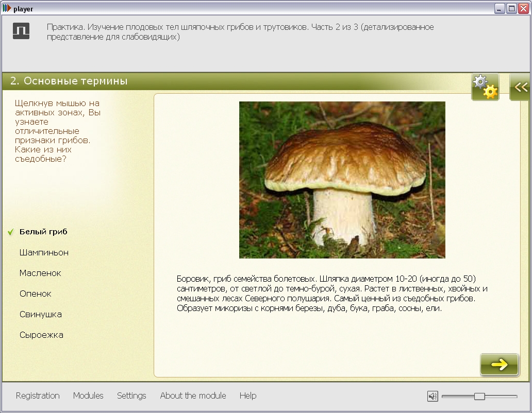Image resolution: width=532 pixels, height=413 pixels.
Task: Maximize the player window
Action: 511,8
